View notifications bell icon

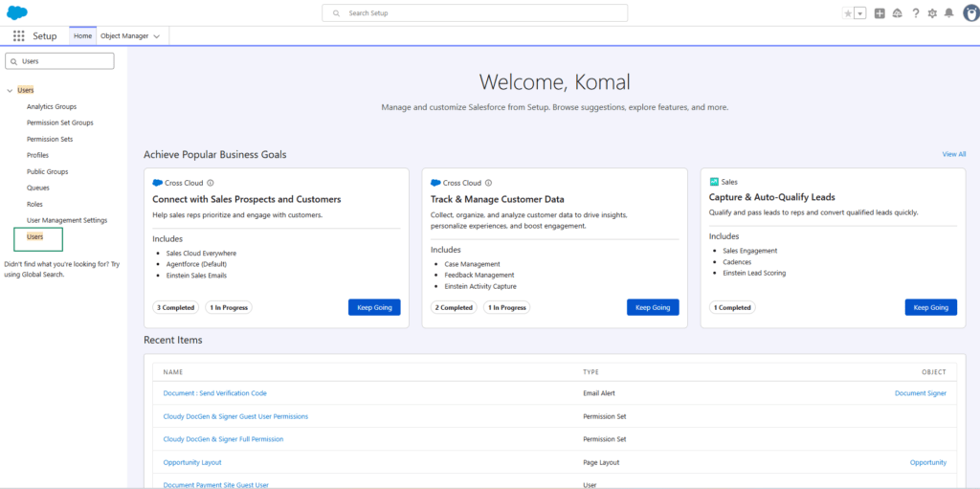(x=949, y=13)
